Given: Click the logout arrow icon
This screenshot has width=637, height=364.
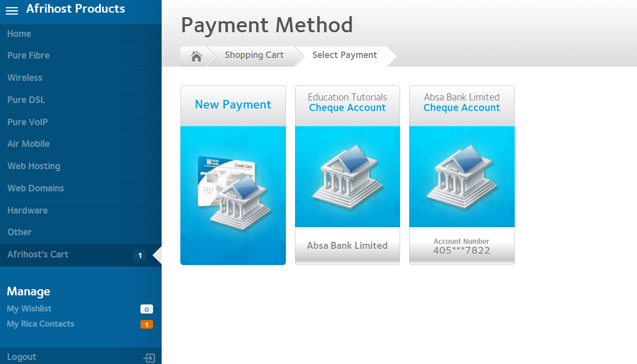Looking at the screenshot, I should click(x=149, y=358).
